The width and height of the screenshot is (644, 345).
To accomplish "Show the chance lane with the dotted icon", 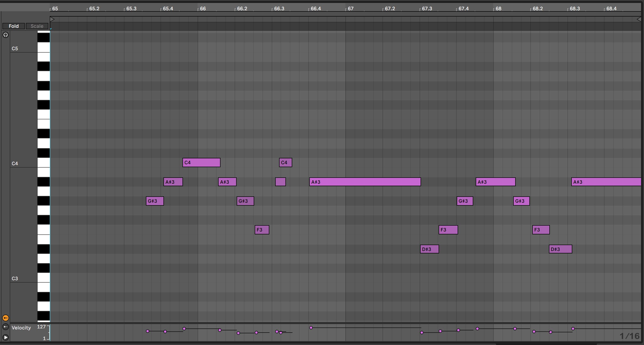I will (6, 327).
